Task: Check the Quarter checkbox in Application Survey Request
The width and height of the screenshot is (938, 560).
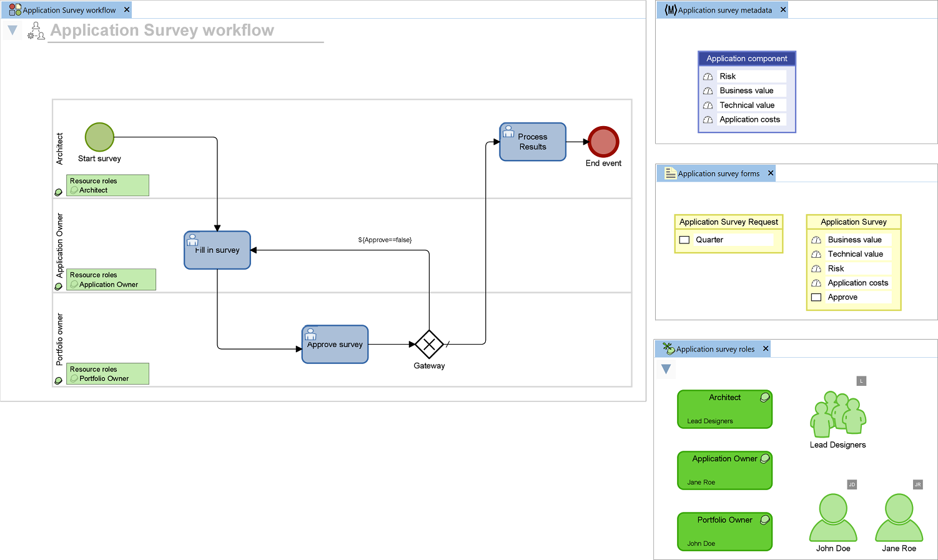Action: pos(684,239)
